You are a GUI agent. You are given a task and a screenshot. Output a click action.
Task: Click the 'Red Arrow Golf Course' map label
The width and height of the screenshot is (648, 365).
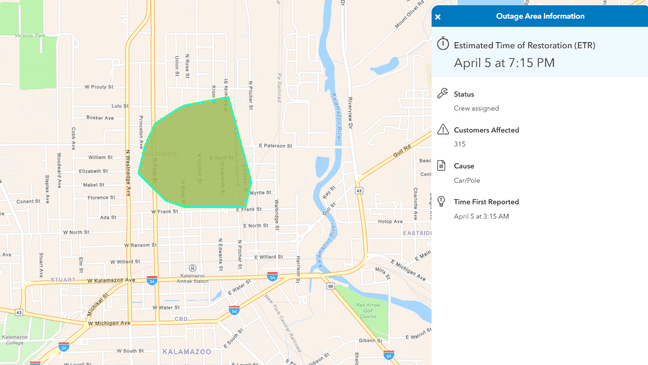(367, 310)
